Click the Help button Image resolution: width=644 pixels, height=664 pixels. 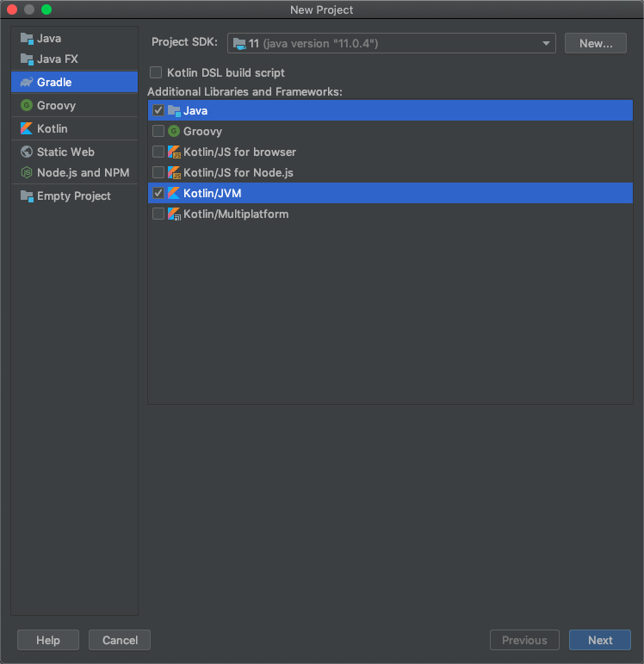click(x=48, y=640)
